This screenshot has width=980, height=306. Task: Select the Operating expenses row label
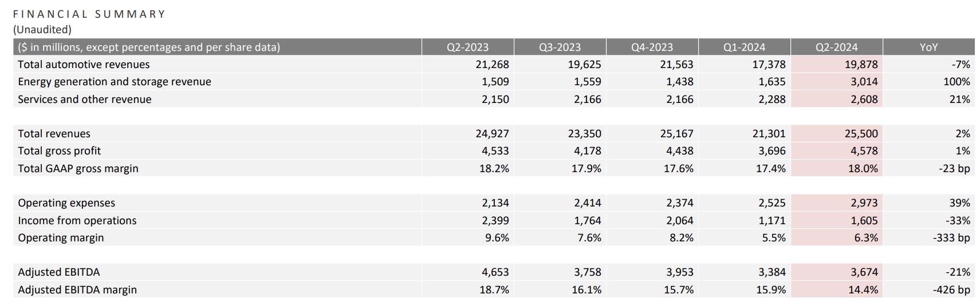point(66,203)
